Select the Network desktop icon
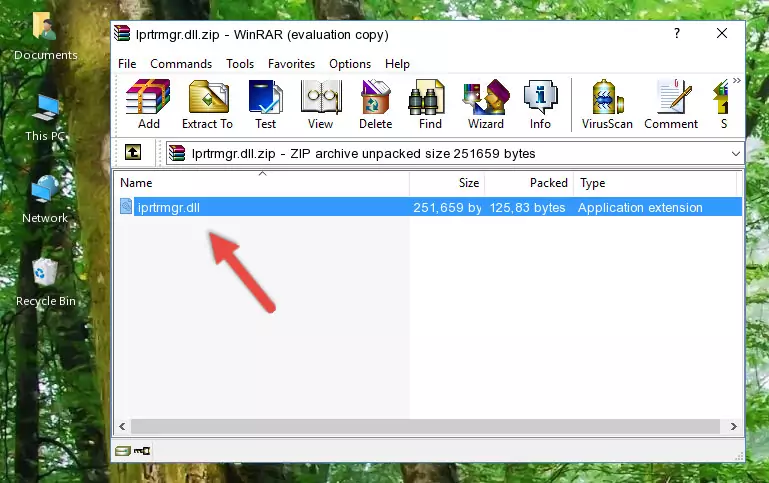Image resolution: width=769 pixels, height=483 pixels. tap(45, 200)
